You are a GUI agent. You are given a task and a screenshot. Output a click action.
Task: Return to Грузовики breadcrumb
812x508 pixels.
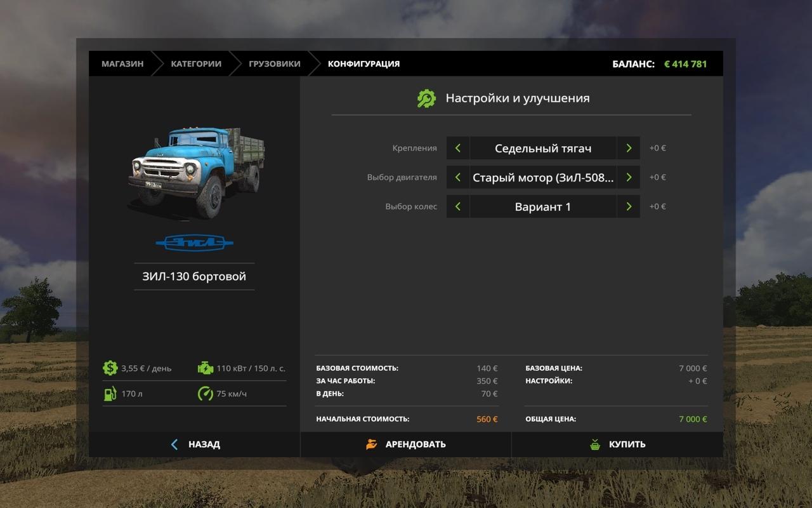coord(274,63)
